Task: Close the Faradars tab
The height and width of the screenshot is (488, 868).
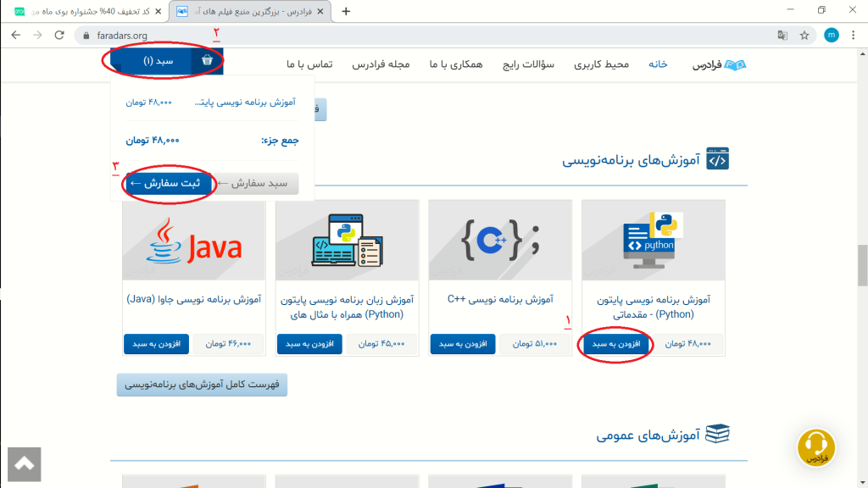Action: tap(320, 11)
